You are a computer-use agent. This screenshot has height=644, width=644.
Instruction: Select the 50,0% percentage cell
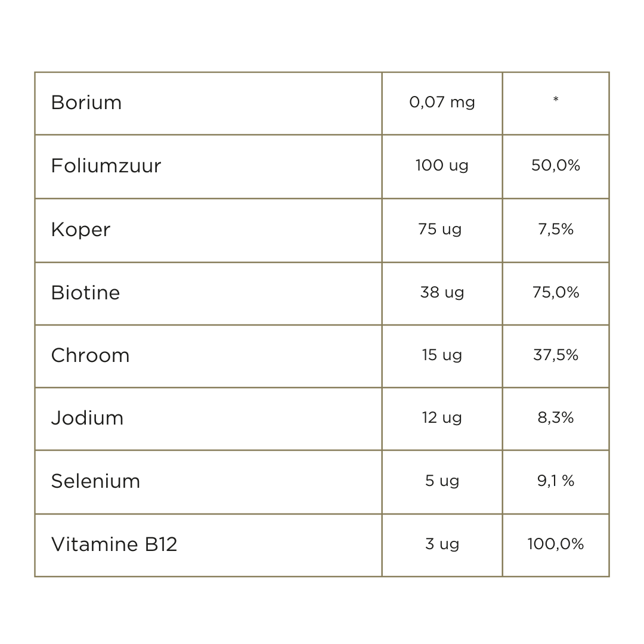coord(556,166)
